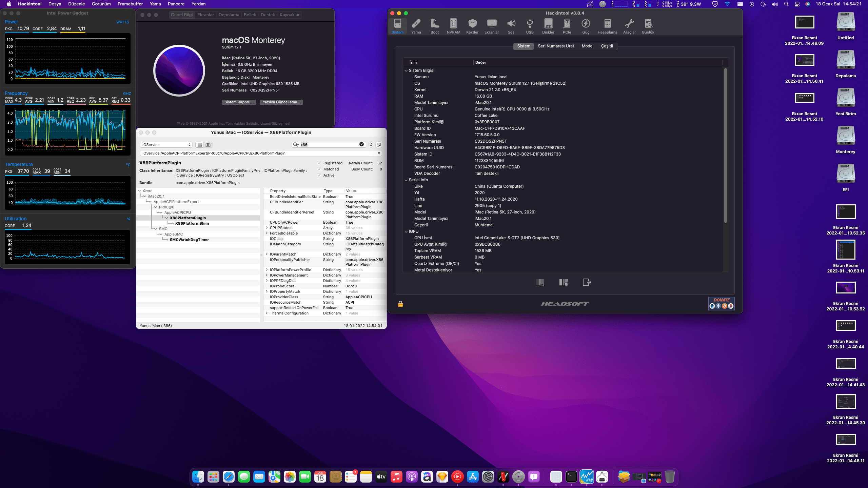This screenshot has width=868, height=488.
Task: Click the Sistem Raporu button
Action: (x=239, y=102)
